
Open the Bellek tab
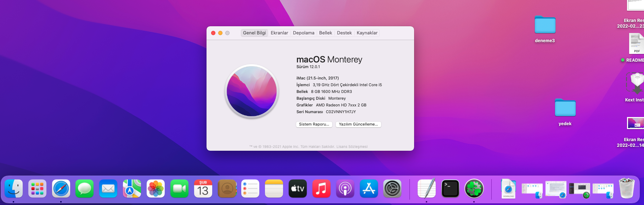[x=326, y=33]
